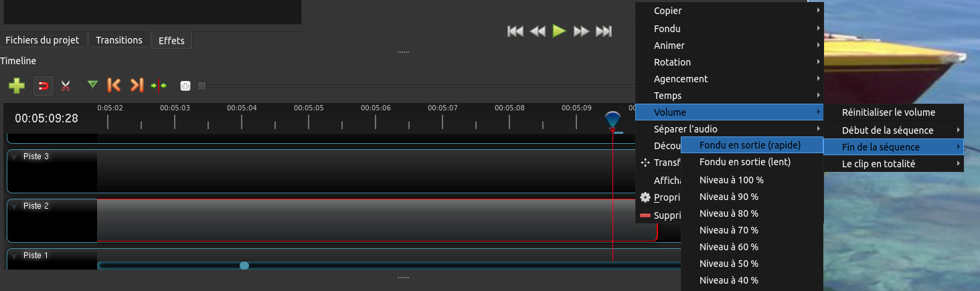Screen dimensions: 980x291
Task: Choose Fondu en sortie (lent)
Action: pos(744,162)
